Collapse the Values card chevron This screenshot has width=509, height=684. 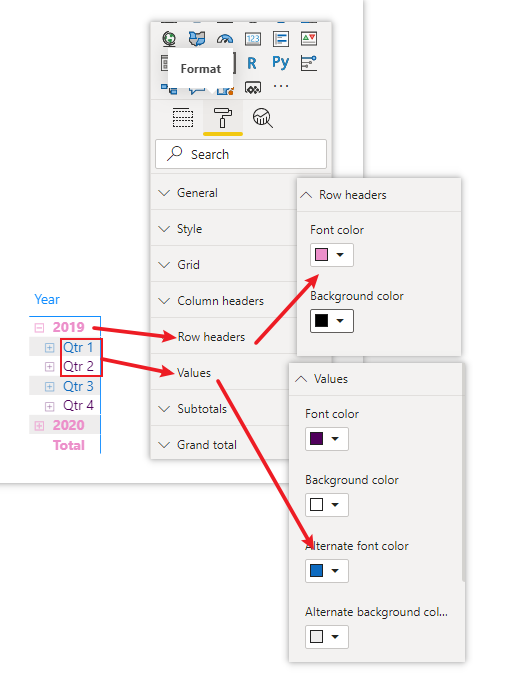[301, 379]
